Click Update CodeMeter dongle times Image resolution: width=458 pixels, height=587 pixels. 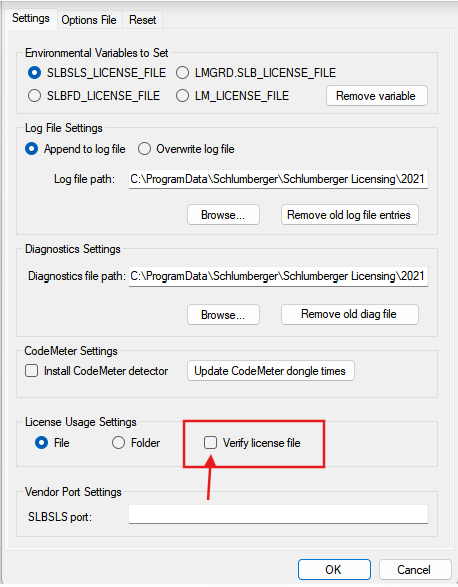(270, 371)
